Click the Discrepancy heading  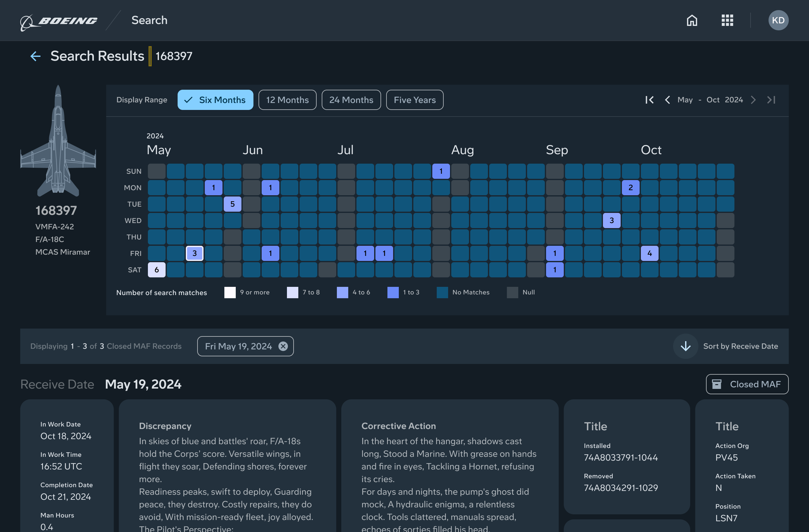tap(165, 426)
